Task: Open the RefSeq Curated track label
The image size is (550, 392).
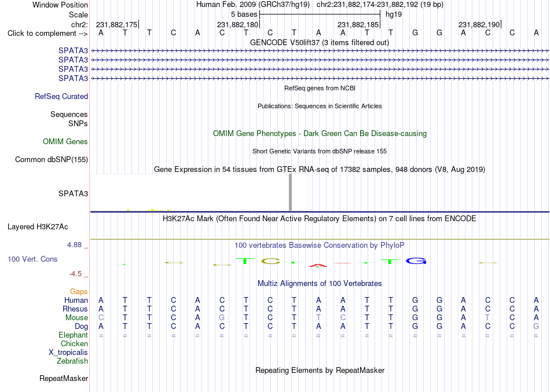Action: click(61, 97)
